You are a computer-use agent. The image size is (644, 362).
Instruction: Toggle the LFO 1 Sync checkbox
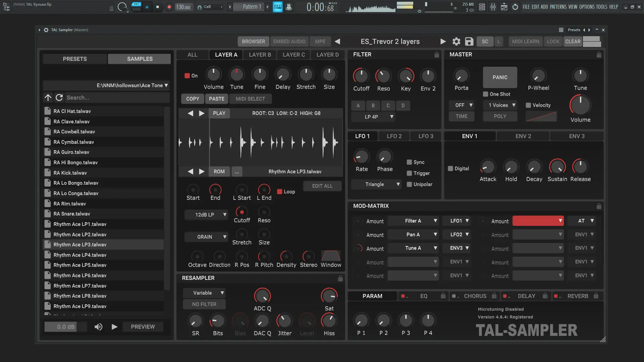(409, 162)
